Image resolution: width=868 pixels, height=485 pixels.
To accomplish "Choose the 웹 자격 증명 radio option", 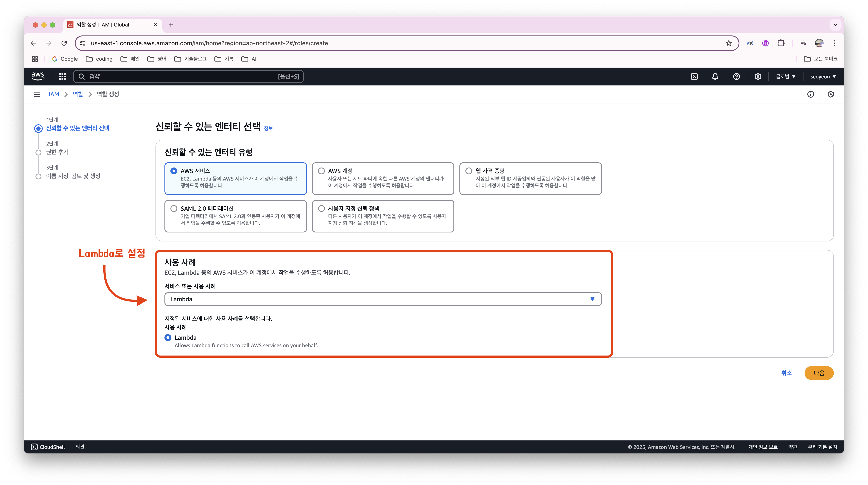I will point(469,171).
